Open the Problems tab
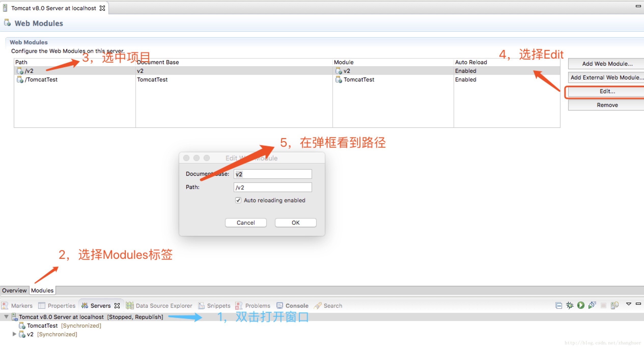The height and width of the screenshot is (348, 644). click(253, 306)
